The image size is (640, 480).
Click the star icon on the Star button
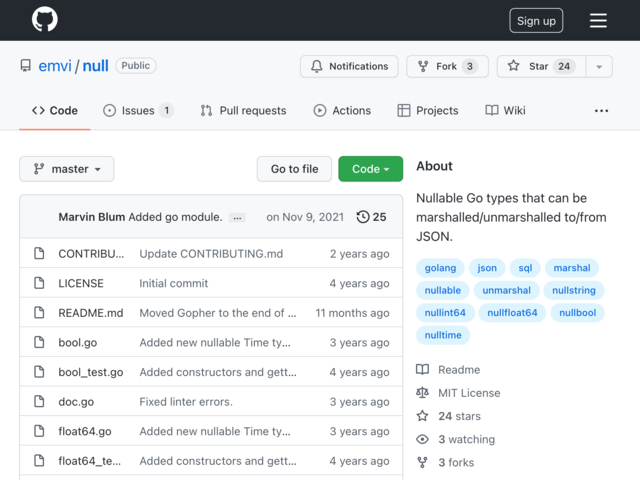click(x=513, y=66)
